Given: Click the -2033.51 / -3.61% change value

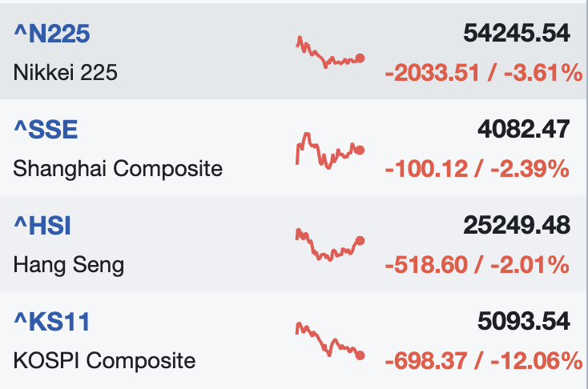Looking at the screenshot, I should pyautogui.click(x=483, y=74).
